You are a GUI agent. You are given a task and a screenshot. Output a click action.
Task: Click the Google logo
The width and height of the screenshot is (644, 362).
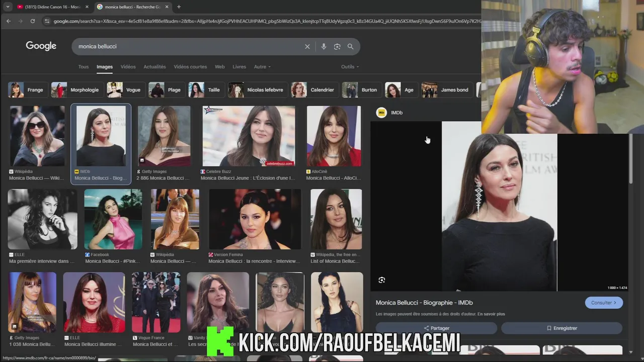[x=41, y=46]
